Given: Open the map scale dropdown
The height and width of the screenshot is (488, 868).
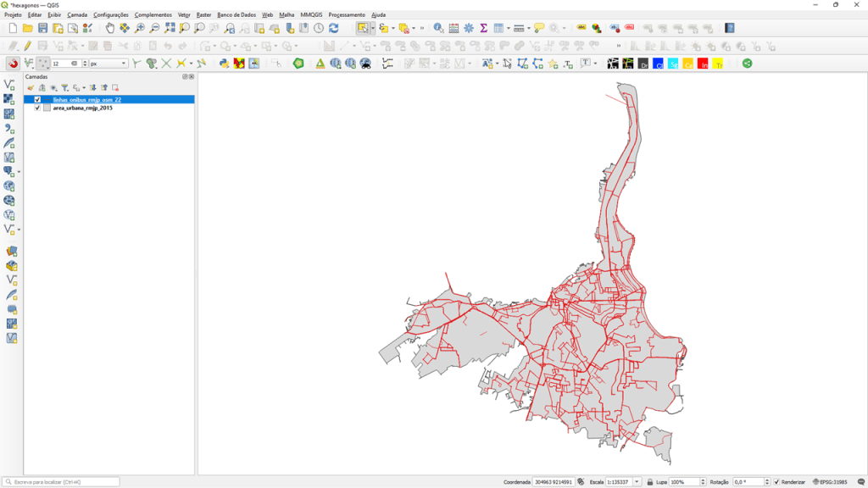Looking at the screenshot, I should (x=637, y=482).
